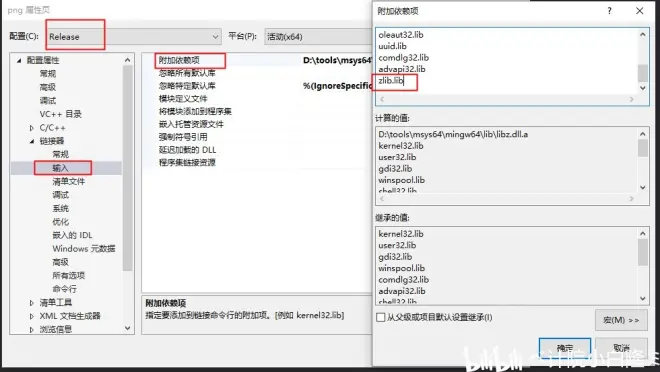Collapse the 链接器 tree node
Image resolution: width=660 pixels, height=372 pixels.
click(x=32, y=141)
